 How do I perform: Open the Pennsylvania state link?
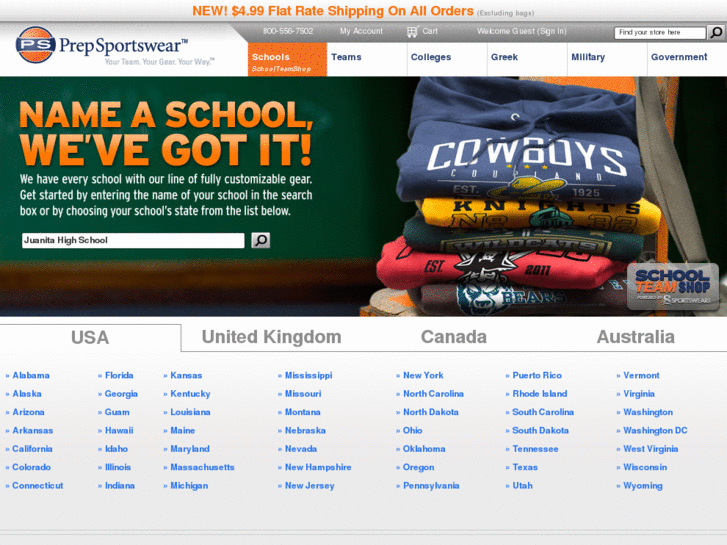point(431,486)
